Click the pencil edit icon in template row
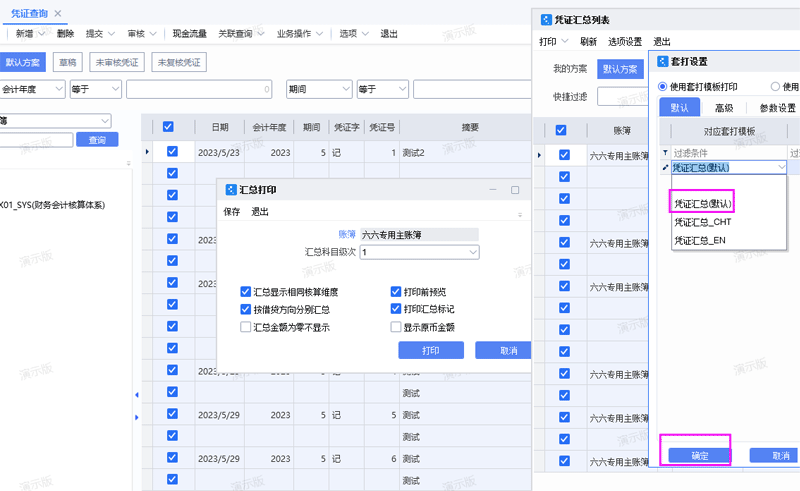 (x=665, y=167)
